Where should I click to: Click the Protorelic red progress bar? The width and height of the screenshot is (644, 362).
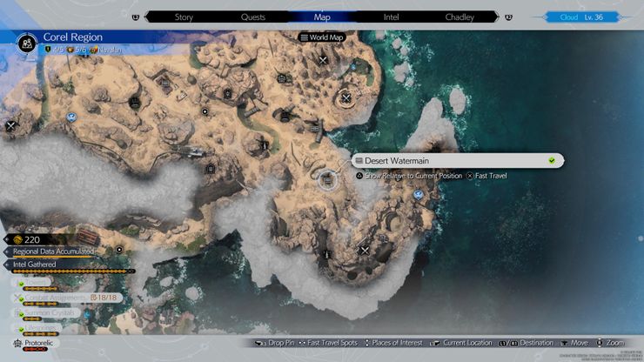[x=35, y=349]
